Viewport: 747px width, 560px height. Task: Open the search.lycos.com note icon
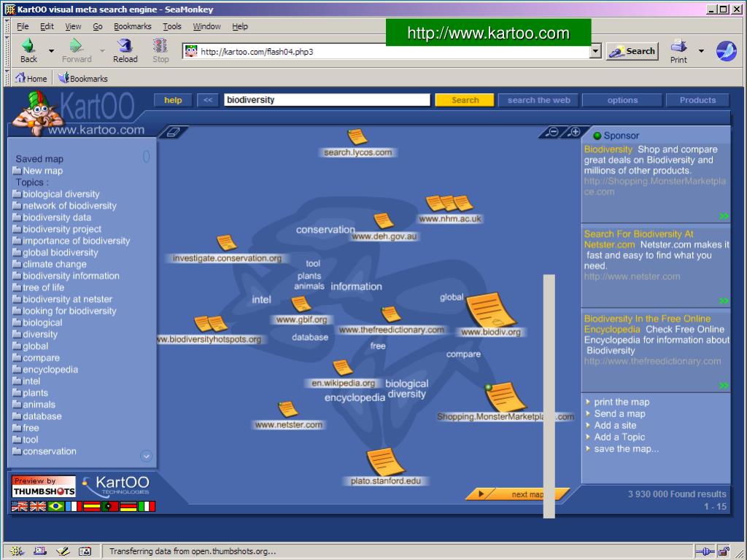pyautogui.click(x=357, y=136)
